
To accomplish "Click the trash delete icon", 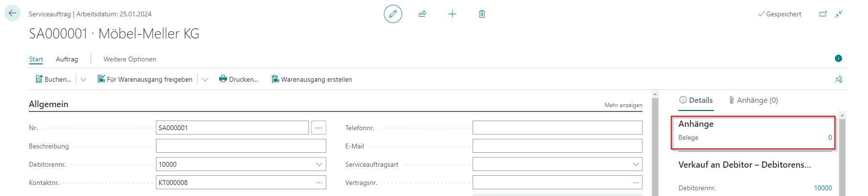I will click(482, 14).
